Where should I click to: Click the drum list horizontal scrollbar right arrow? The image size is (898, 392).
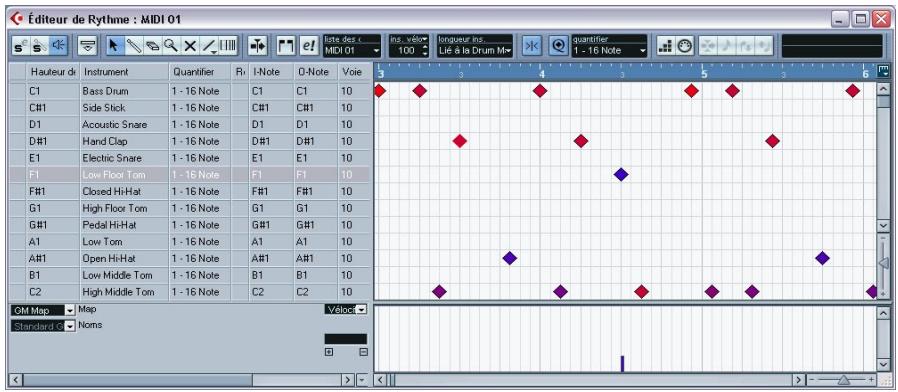348,380
